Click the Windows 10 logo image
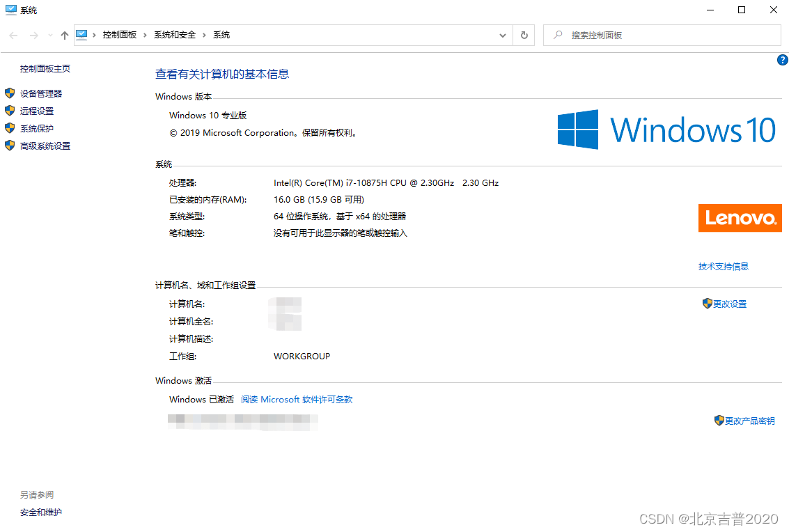 pos(666,130)
